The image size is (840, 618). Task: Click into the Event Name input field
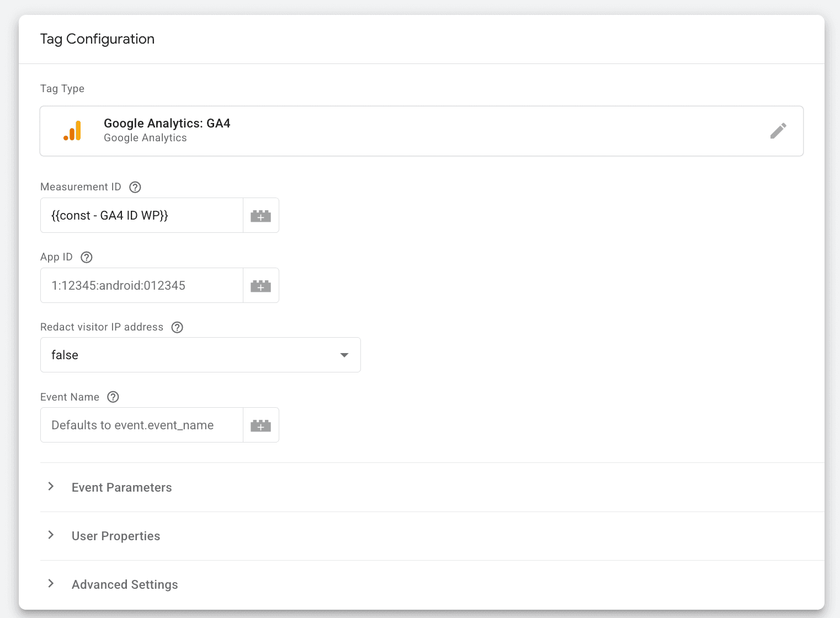pyautogui.click(x=142, y=425)
